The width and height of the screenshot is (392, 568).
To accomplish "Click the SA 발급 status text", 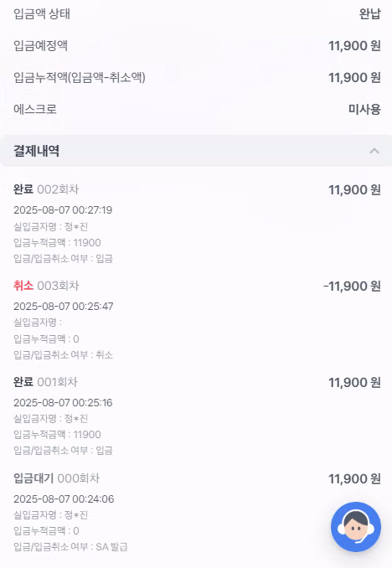I will [111, 546].
